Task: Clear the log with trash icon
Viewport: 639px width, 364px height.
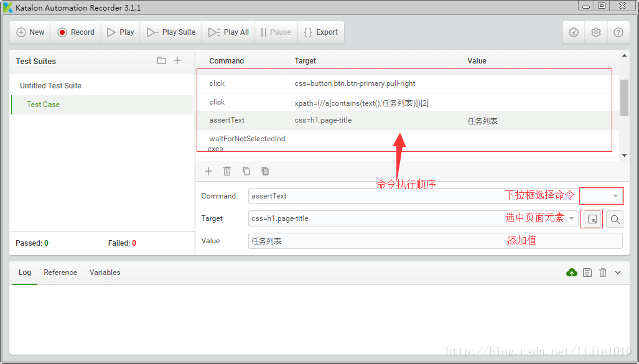Action: click(603, 273)
